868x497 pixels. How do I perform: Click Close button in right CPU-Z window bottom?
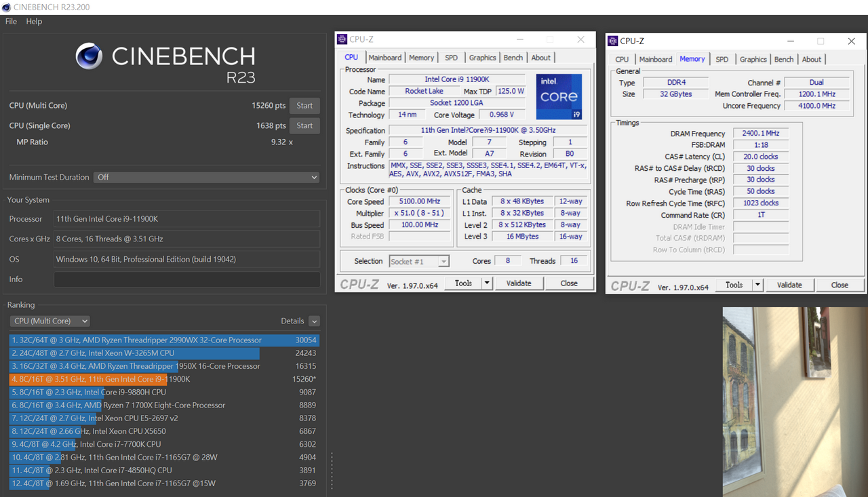[x=840, y=285]
